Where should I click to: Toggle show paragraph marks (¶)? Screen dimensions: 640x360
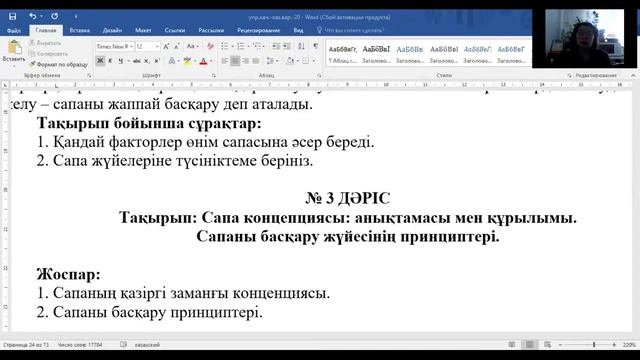[316, 47]
